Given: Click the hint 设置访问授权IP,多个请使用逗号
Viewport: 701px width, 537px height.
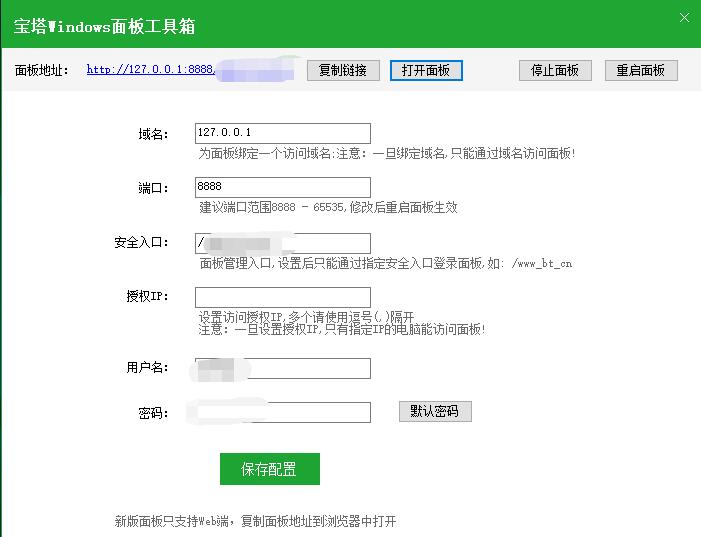Looking at the screenshot, I should click(306, 317).
